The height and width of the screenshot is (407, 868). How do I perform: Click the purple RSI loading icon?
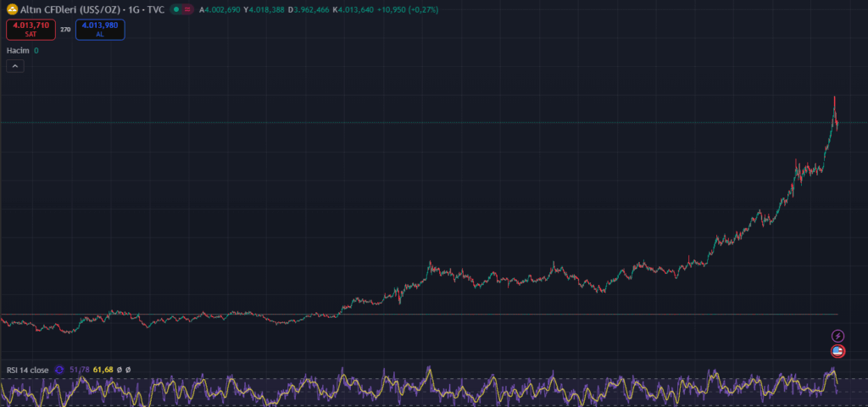click(x=59, y=370)
